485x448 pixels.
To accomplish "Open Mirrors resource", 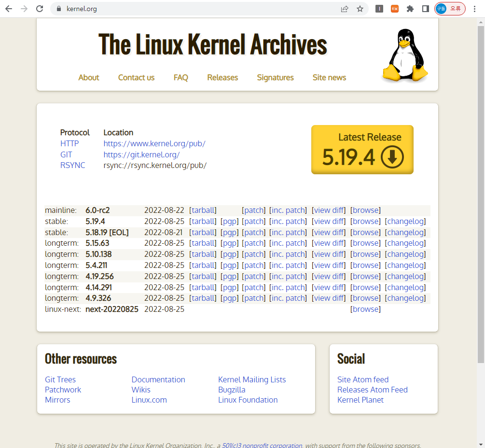I will (x=57, y=400).
